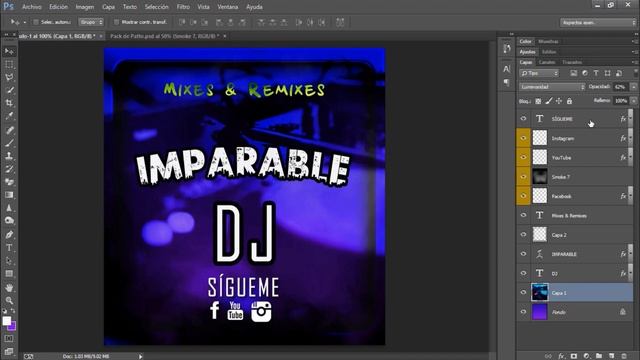Select the Gradient tool
640x360 pixels.
pyautogui.click(x=9, y=195)
